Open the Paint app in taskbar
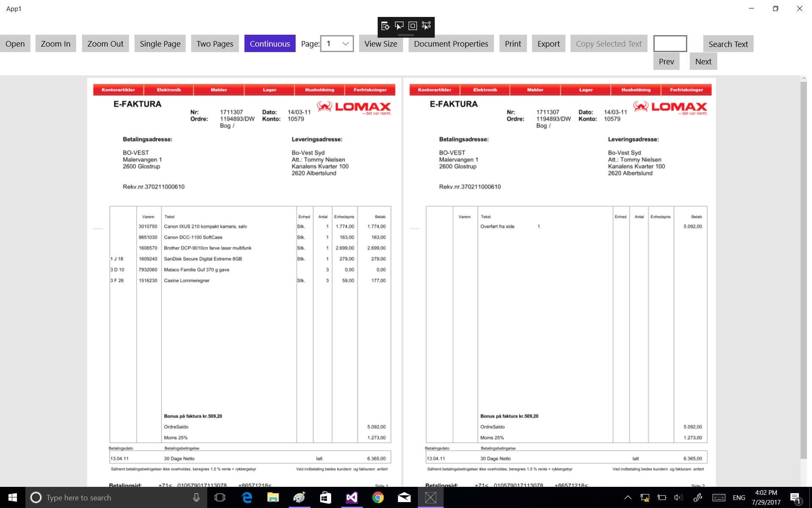Viewport: 812px width, 508px height. point(299,497)
